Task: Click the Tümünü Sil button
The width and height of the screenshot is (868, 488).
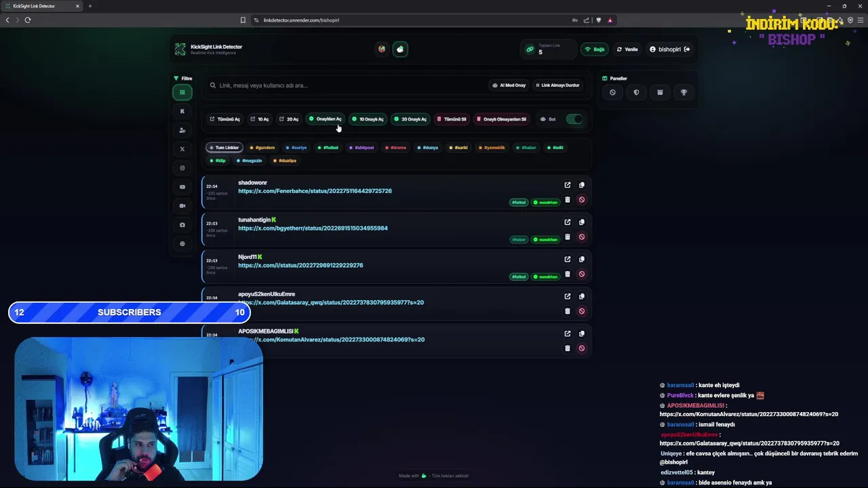Action: (x=452, y=119)
